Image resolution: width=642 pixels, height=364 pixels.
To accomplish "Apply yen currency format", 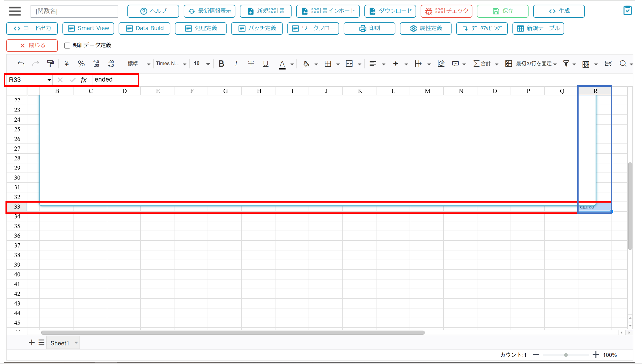I will coord(67,64).
